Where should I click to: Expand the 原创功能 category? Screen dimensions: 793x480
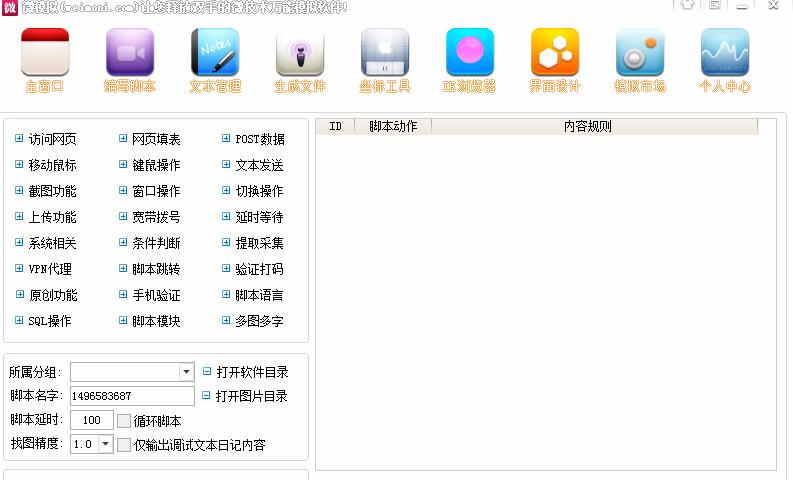click(20, 294)
